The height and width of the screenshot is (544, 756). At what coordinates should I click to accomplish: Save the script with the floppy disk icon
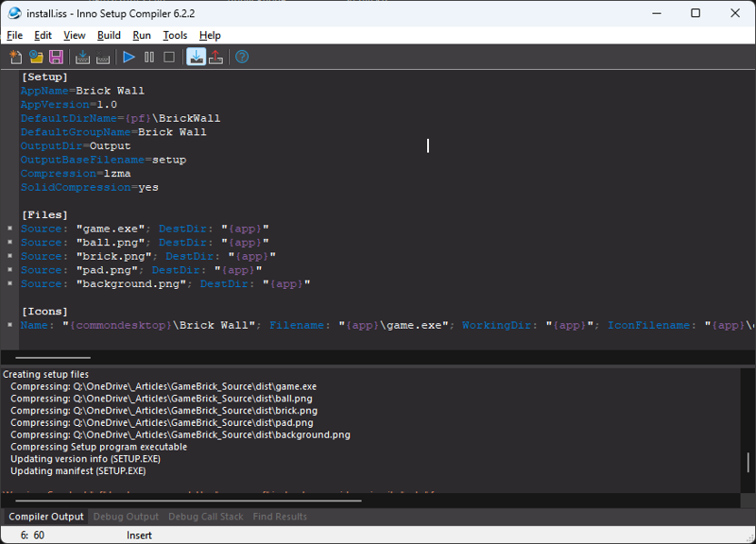pyautogui.click(x=56, y=58)
